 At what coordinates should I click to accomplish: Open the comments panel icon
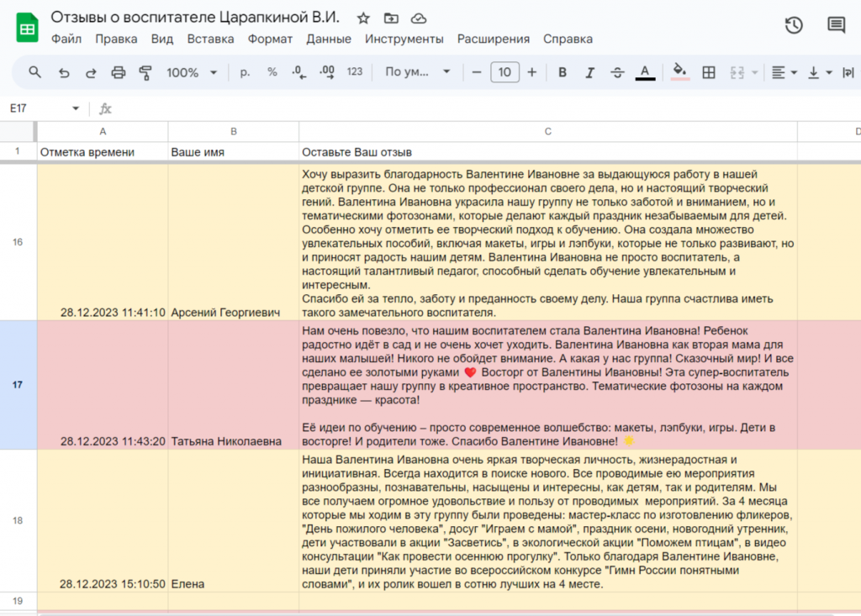tap(836, 25)
